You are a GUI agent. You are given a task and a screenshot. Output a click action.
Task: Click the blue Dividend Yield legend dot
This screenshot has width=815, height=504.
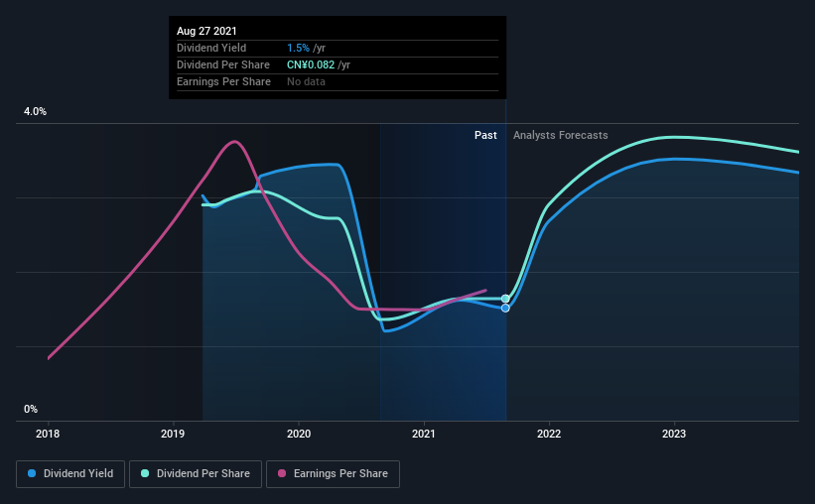32,473
